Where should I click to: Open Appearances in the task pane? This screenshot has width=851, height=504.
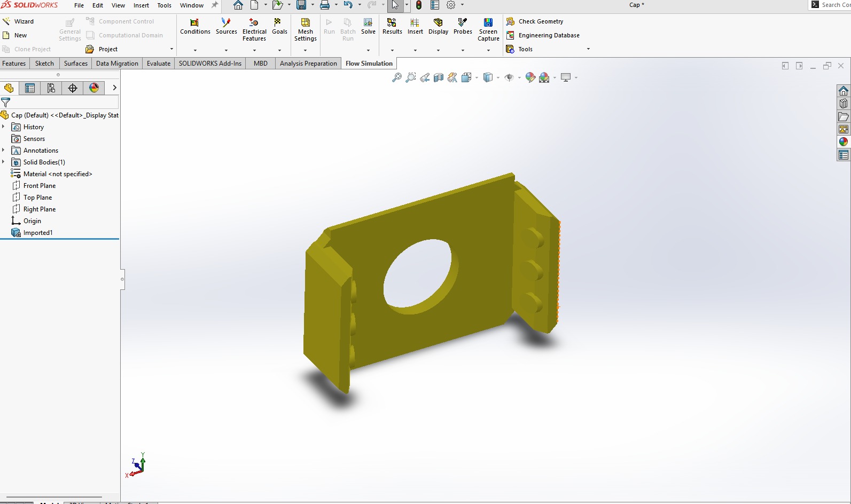[844, 142]
